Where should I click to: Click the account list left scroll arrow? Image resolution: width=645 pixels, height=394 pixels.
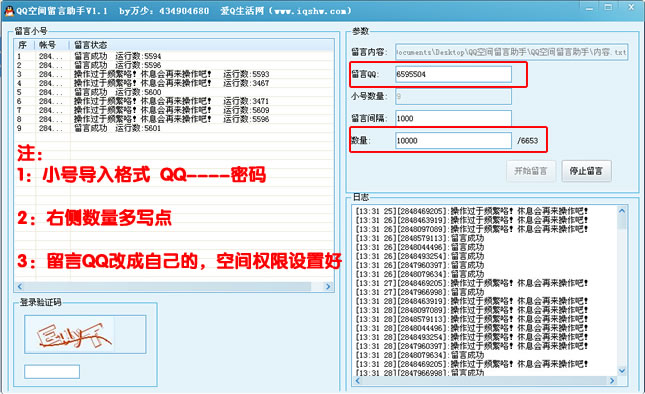[x=20, y=286]
